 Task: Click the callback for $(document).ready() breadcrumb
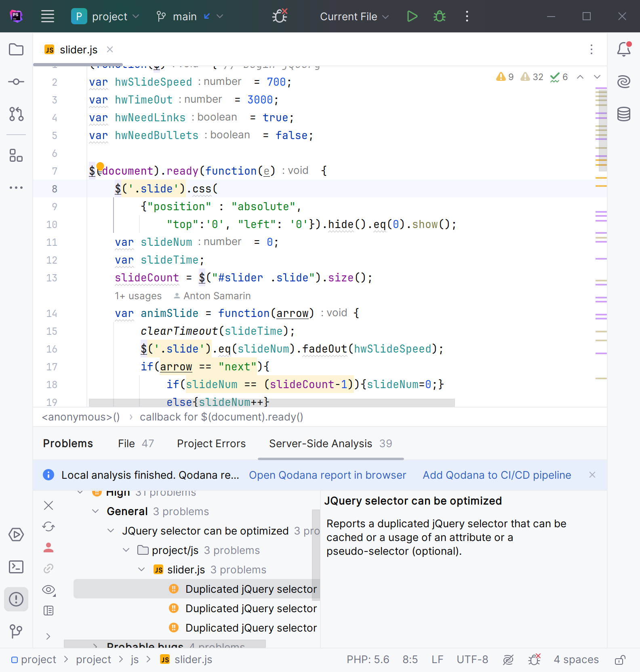[x=221, y=417]
